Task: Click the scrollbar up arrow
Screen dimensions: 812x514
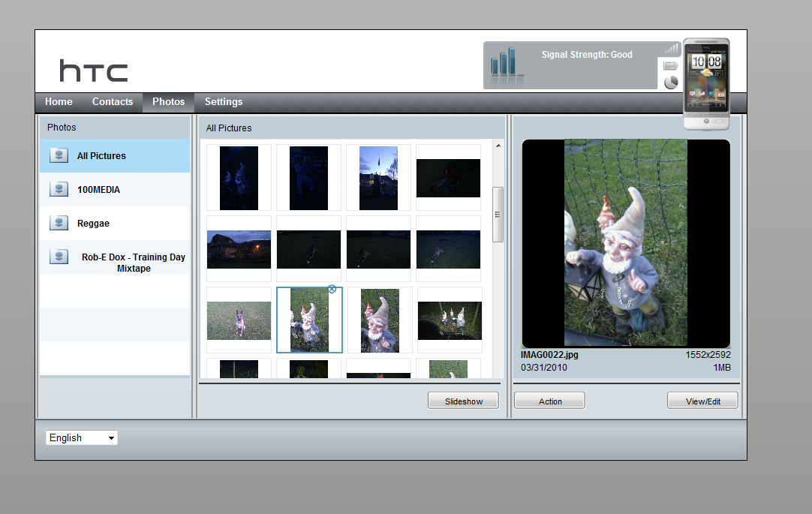Action: pos(498,146)
